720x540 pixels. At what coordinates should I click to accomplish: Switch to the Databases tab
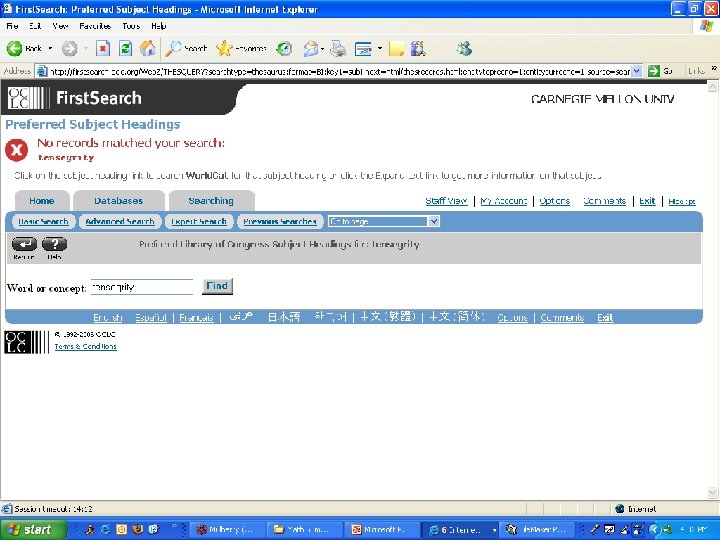click(118, 201)
